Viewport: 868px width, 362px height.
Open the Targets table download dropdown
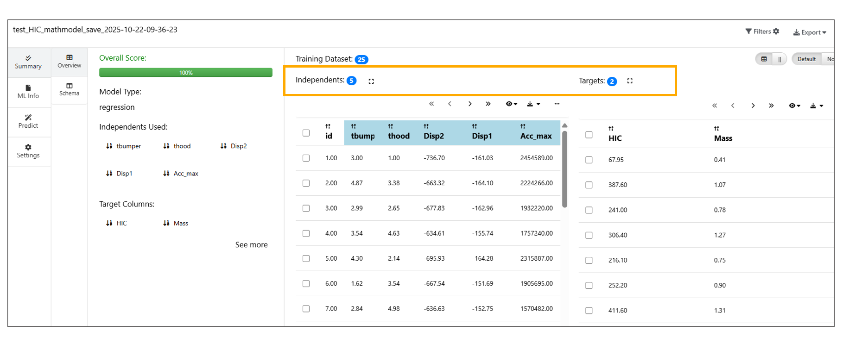pos(816,106)
